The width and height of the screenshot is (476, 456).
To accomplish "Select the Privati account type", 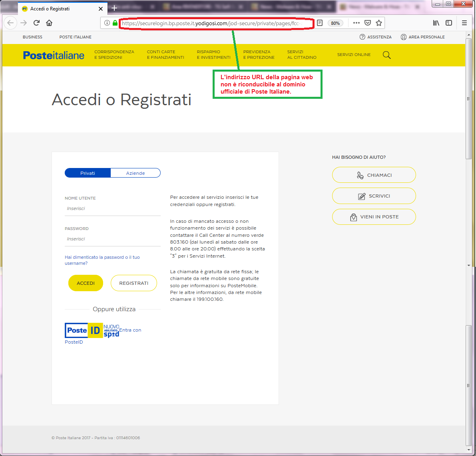I will pos(88,173).
